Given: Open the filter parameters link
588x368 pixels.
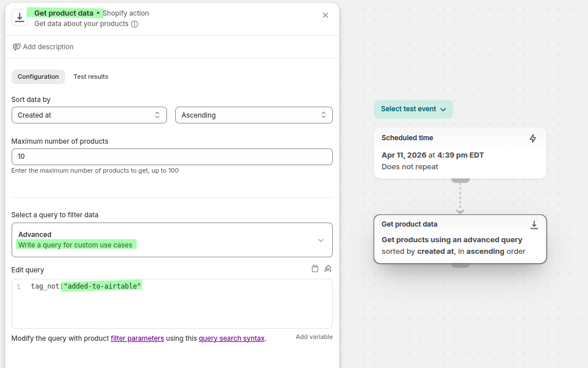Looking at the screenshot, I should [x=137, y=338].
